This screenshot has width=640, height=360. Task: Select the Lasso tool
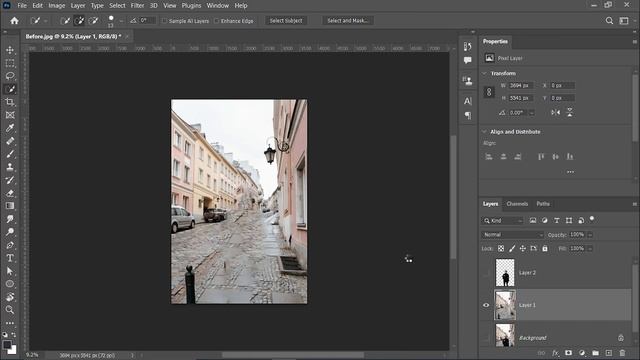click(x=10, y=76)
